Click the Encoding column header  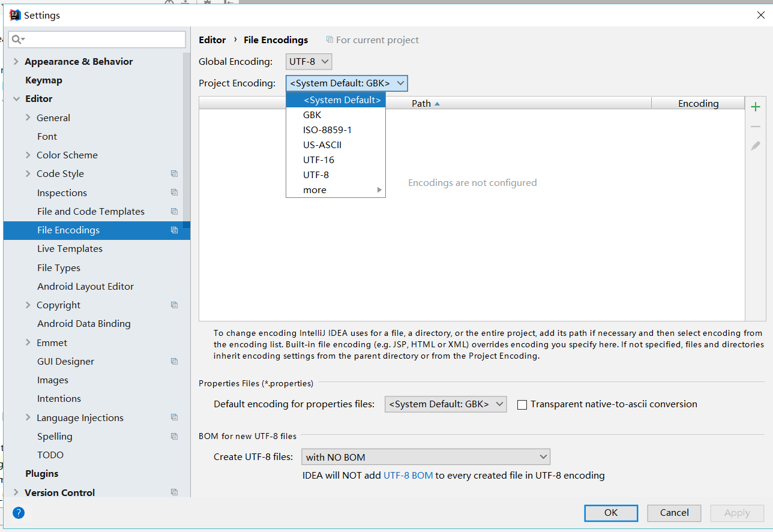(698, 103)
